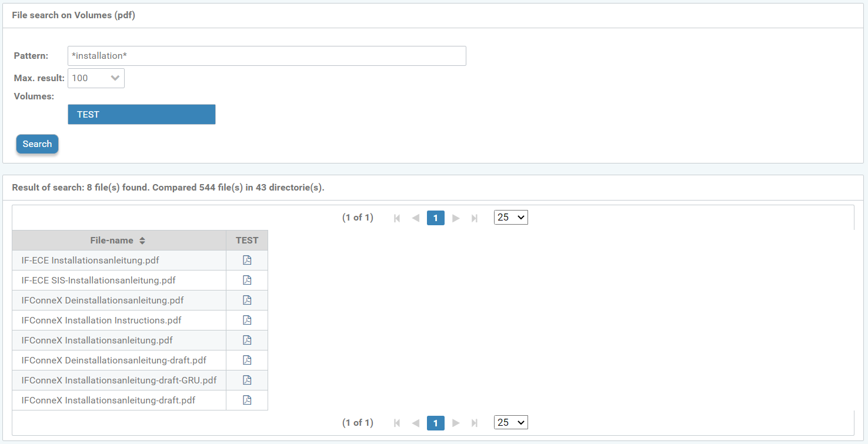The width and height of the screenshot is (868, 444).
Task: Open PDF icon for IF-ECE SIS-Installationsanleitung.pdf
Action: coord(247,280)
